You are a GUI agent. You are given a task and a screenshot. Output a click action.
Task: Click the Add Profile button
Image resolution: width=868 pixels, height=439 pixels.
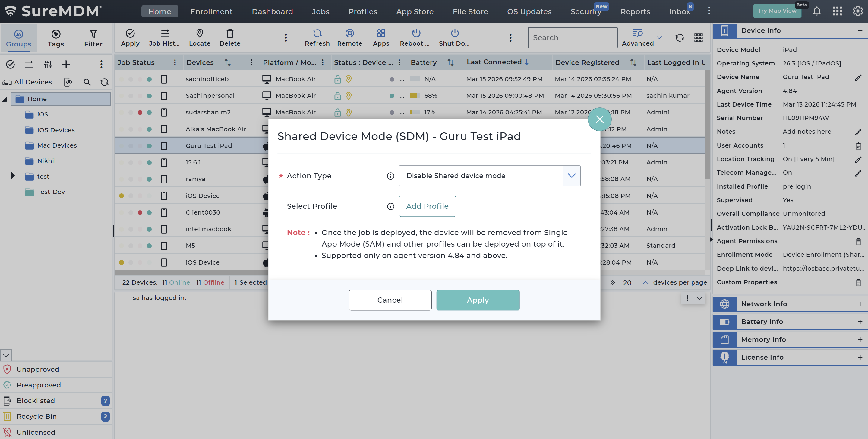(x=427, y=206)
